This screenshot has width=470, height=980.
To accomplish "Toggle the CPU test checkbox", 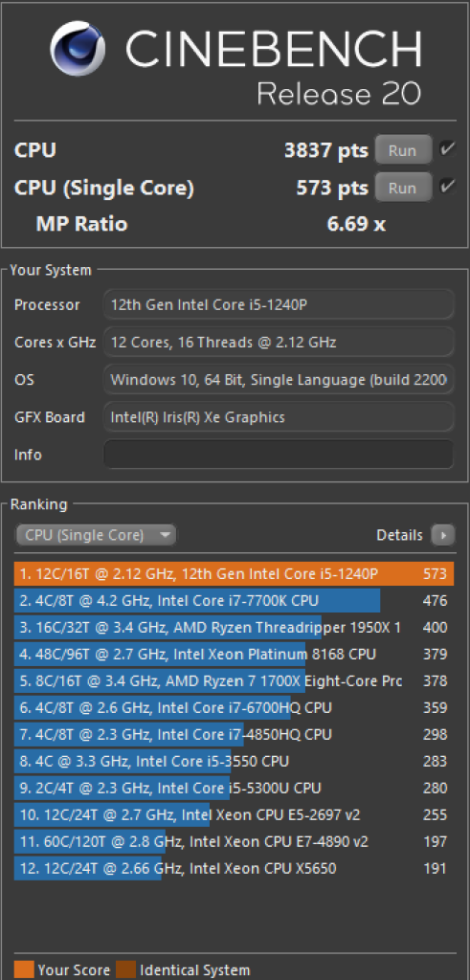I will [x=446, y=150].
